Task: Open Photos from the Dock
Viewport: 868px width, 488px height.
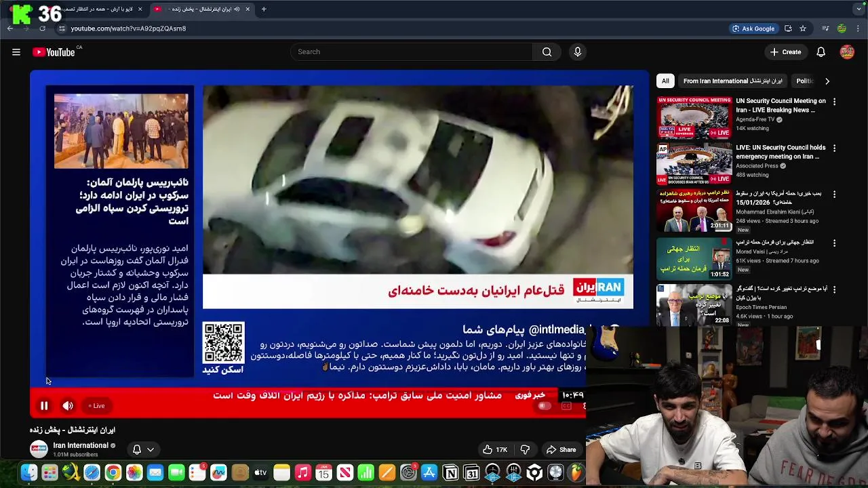Action: (x=134, y=473)
